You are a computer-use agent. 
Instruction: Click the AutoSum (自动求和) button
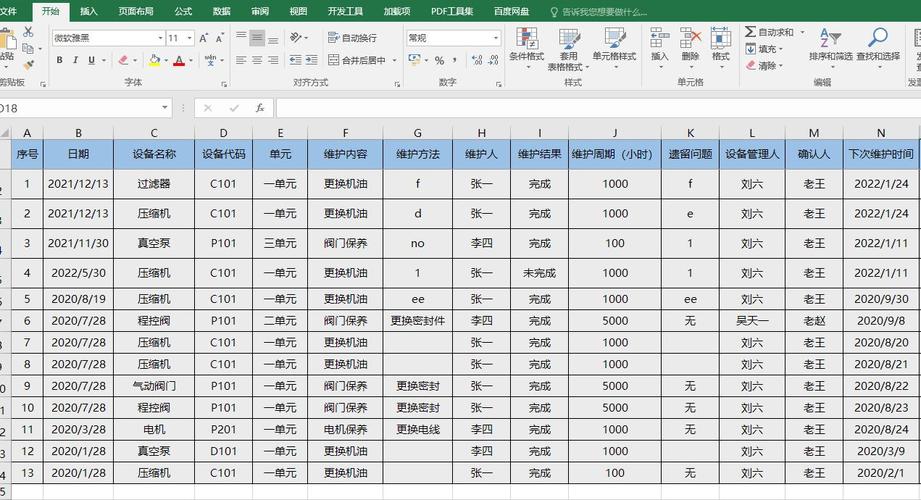(x=769, y=32)
